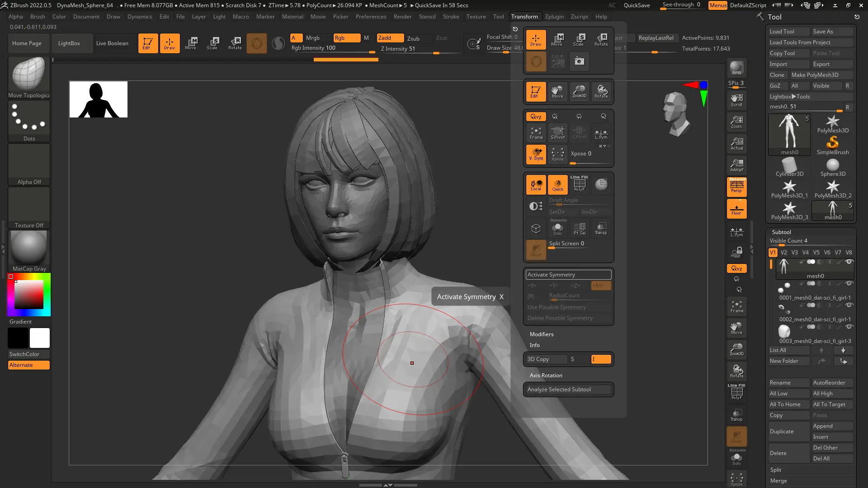The height and width of the screenshot is (488, 868).
Task: Open the Zplugin menu
Action: pos(554,17)
